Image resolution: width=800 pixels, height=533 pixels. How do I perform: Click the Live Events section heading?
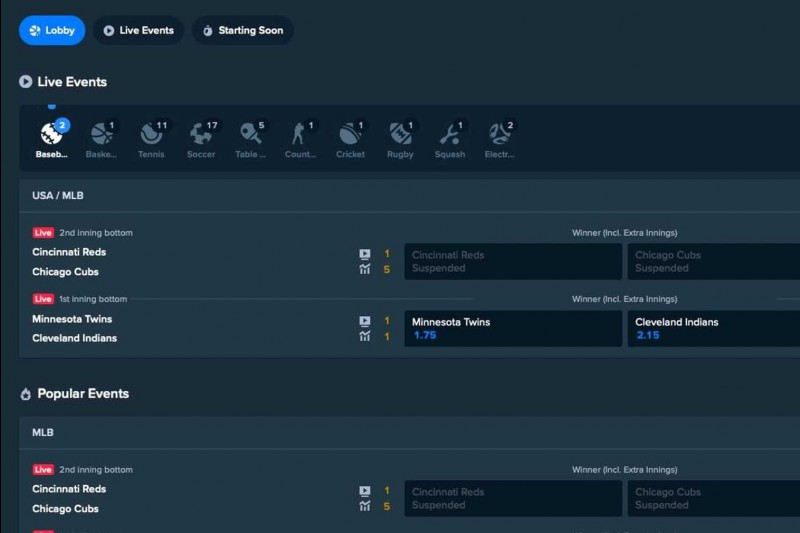(x=72, y=82)
